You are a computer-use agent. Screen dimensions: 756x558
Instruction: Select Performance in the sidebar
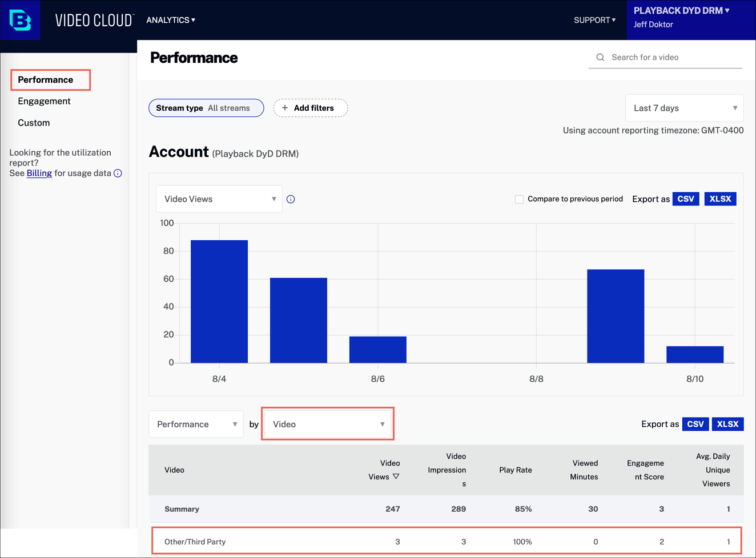[46, 79]
